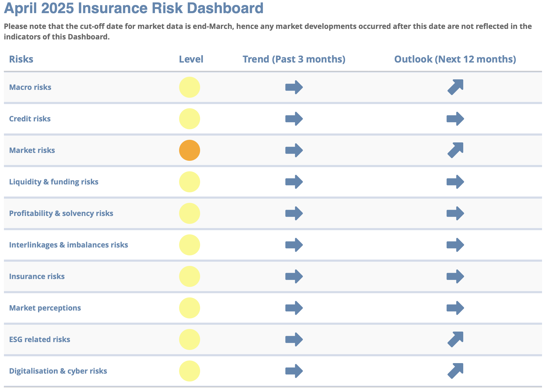This screenshot has height=392, width=552.
Task: Click the Liquidity & funding risks trend arrow
Action: point(294,182)
